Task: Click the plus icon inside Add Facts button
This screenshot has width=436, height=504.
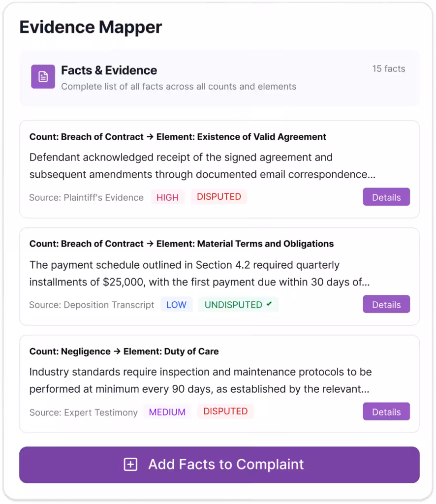Action: (x=130, y=464)
